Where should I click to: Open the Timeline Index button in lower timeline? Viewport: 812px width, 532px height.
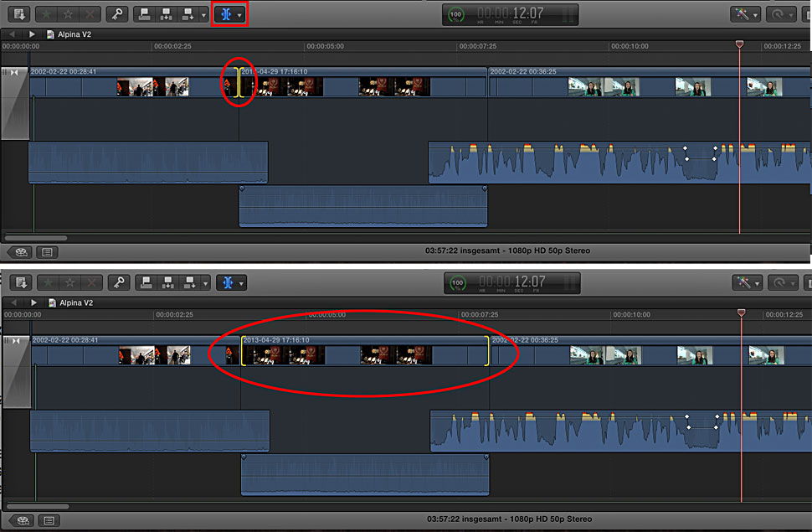pyautogui.click(x=23, y=520)
